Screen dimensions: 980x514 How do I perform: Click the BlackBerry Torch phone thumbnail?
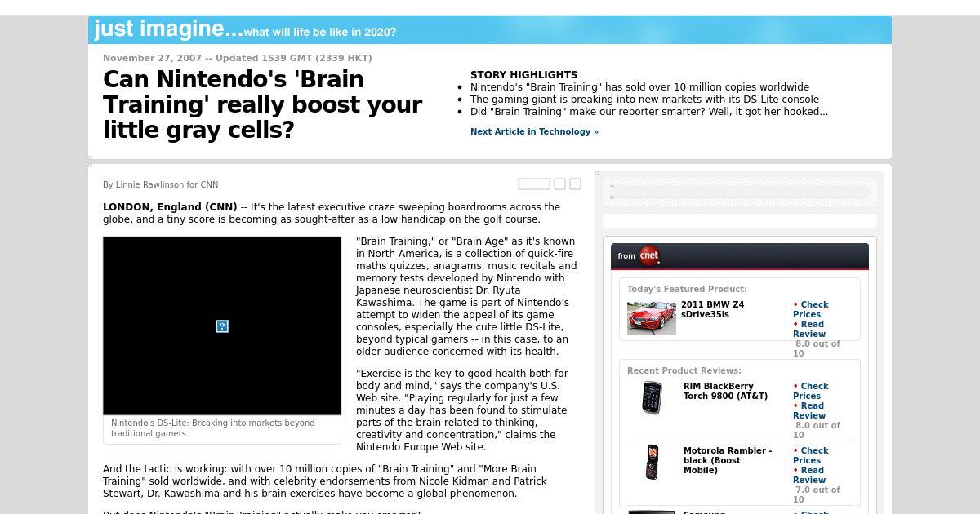652,397
